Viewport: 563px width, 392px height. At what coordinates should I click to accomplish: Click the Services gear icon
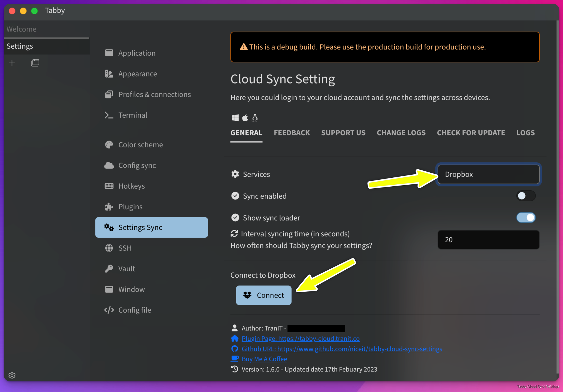235,174
